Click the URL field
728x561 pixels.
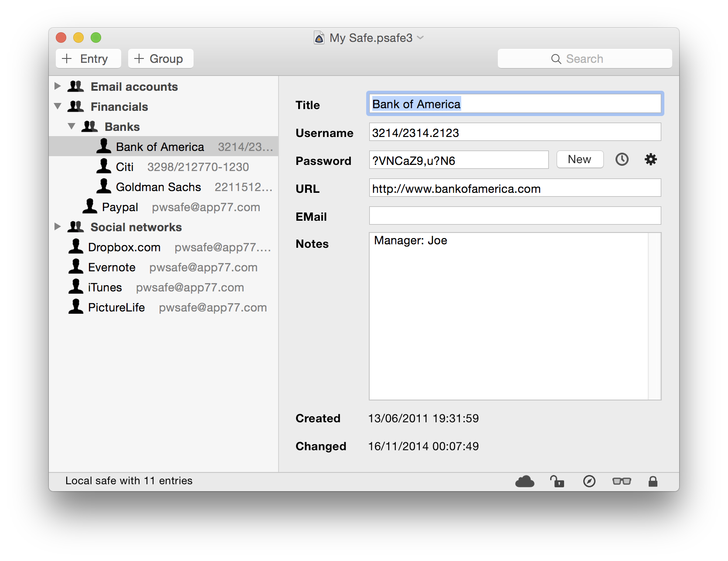[515, 188]
